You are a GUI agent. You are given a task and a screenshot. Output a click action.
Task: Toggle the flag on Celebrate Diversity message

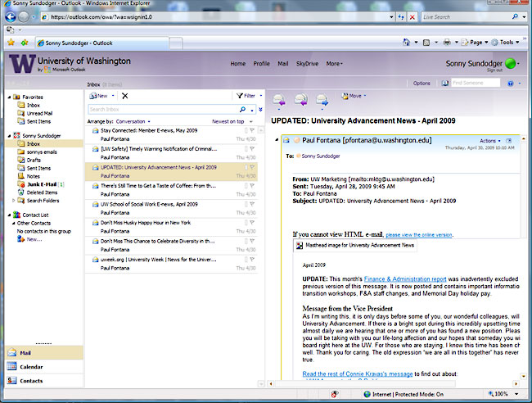pos(252,241)
